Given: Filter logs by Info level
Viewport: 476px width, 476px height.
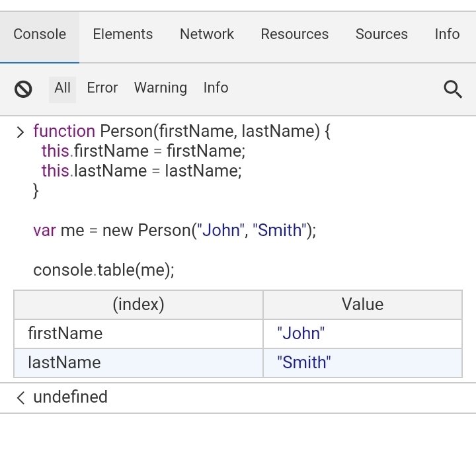Looking at the screenshot, I should pyautogui.click(x=216, y=88).
